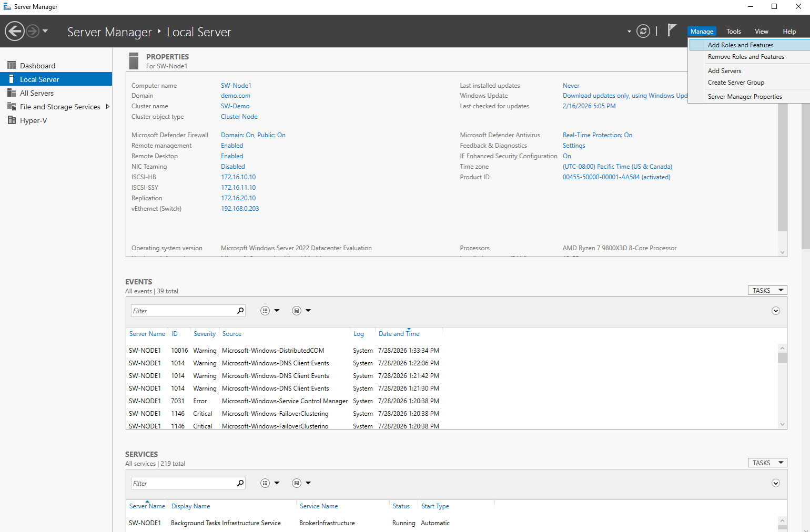Viewport: 810px width, 532px height.
Task: Open the Manage menu
Action: tap(702, 31)
